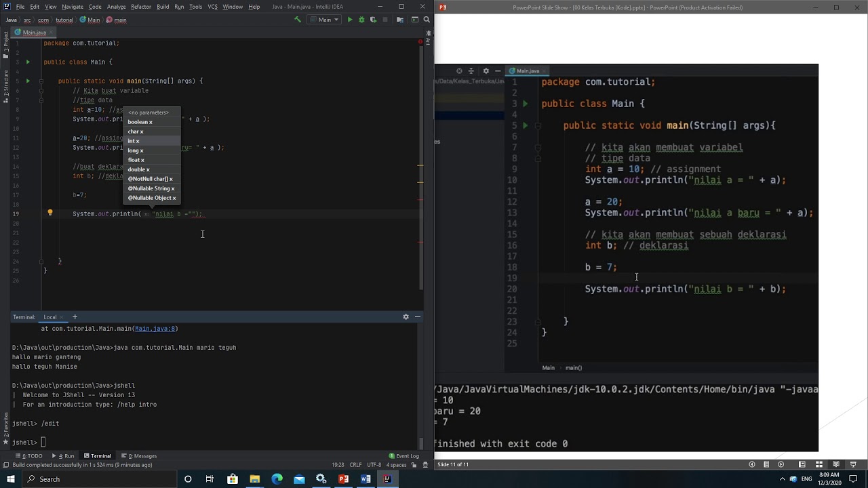
Task: Click the CRLF line separator selector
Action: click(355, 465)
